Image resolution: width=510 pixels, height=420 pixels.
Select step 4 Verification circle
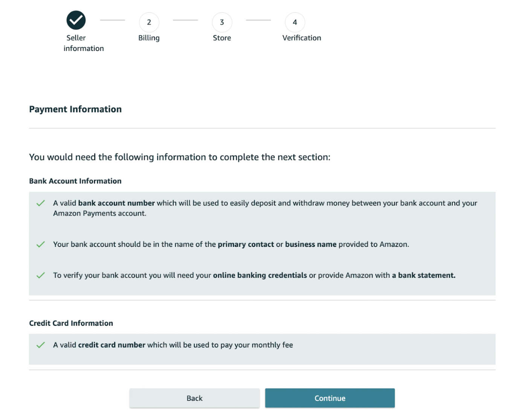(x=295, y=22)
